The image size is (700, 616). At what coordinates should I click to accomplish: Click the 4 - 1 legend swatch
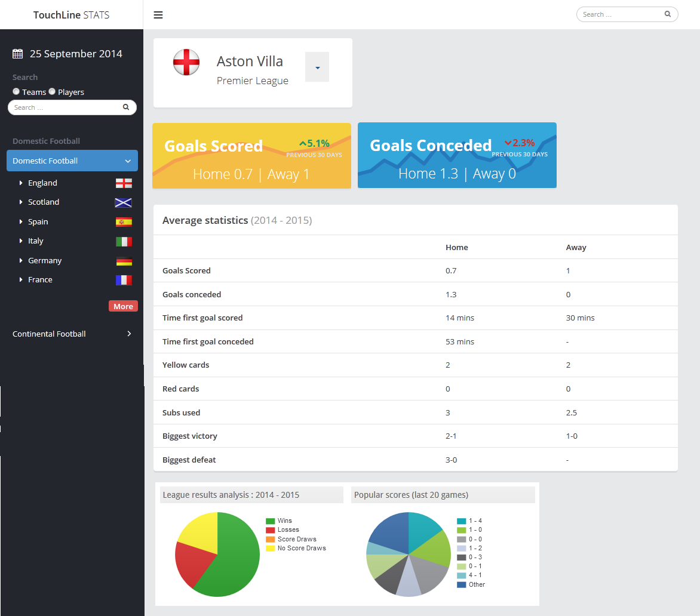(462, 575)
